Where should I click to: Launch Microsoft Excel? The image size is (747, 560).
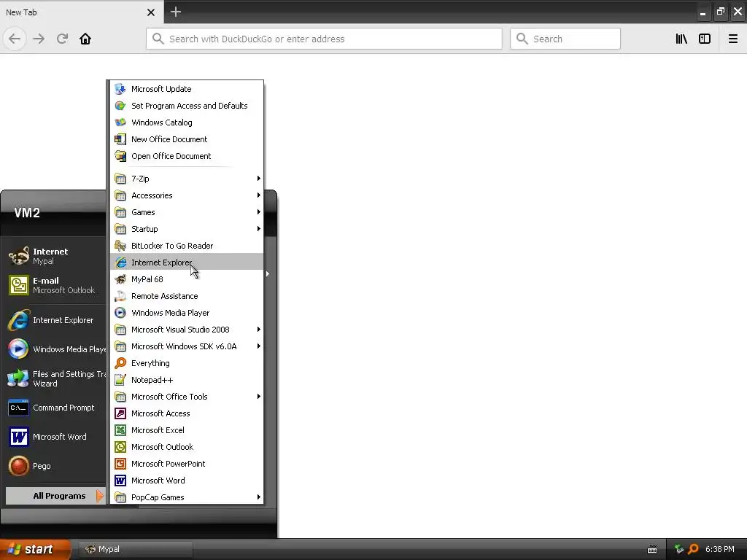pyautogui.click(x=187, y=430)
